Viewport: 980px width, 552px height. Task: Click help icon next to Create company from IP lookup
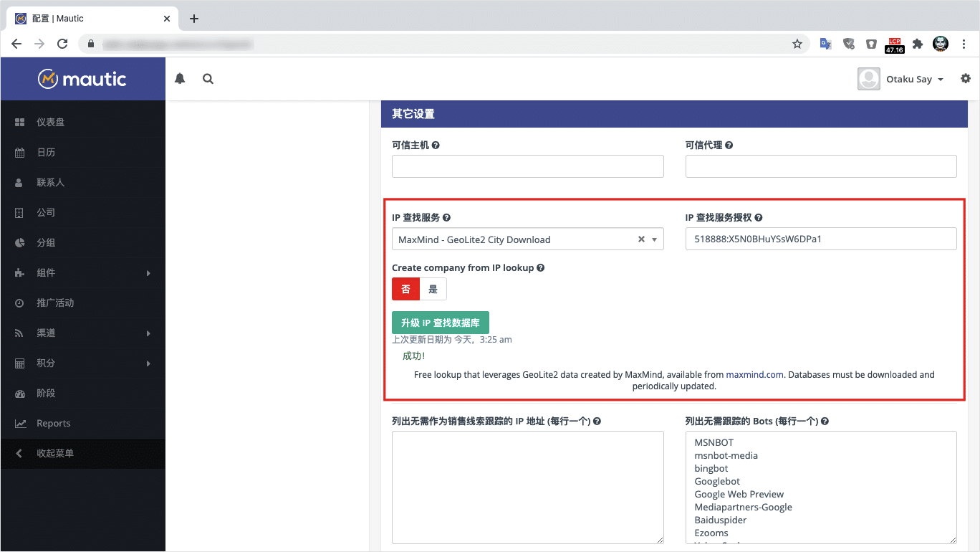click(541, 267)
